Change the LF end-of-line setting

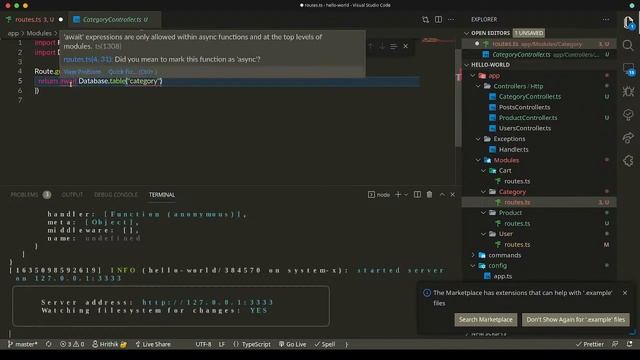[x=222, y=344]
